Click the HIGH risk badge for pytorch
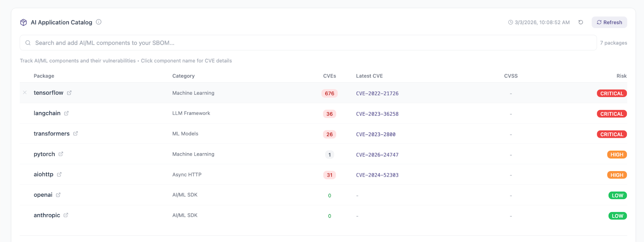 click(617, 155)
